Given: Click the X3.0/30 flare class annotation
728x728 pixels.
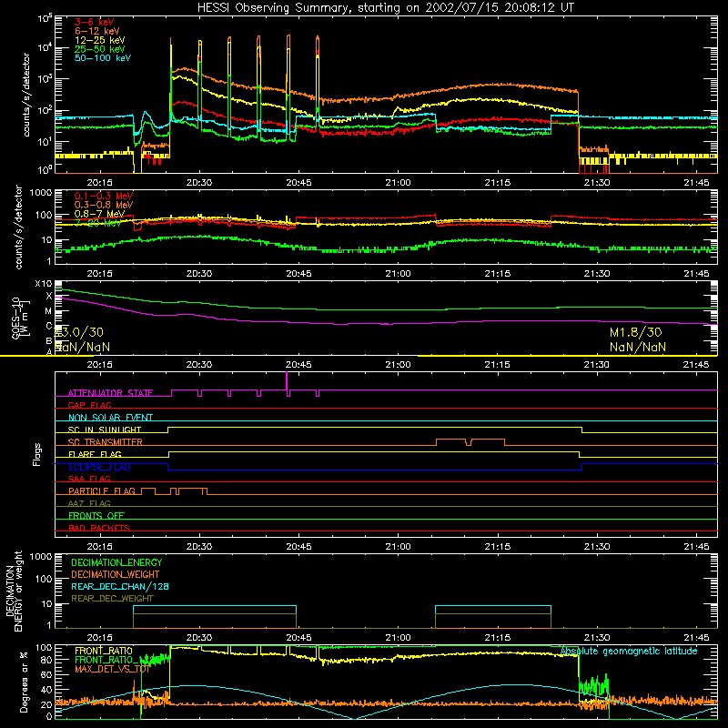Looking at the screenshot, I should tap(79, 332).
